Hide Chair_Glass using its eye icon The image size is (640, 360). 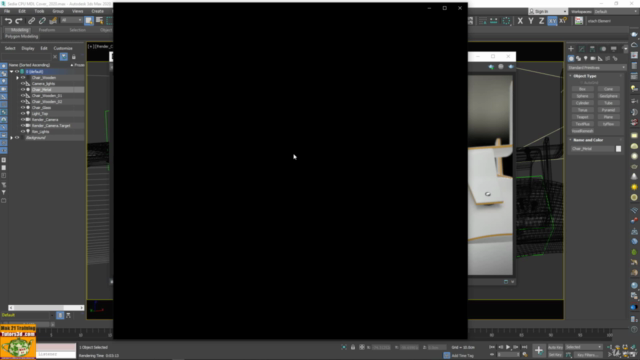click(x=23, y=108)
